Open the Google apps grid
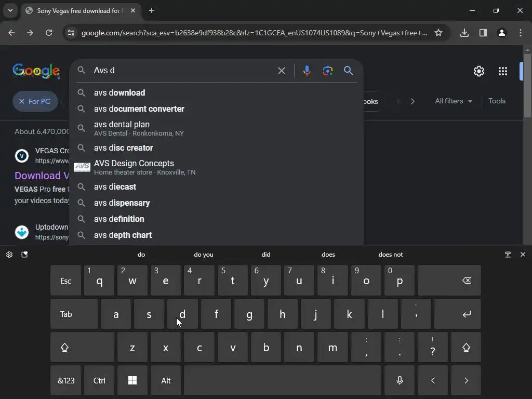532x399 pixels. point(503,71)
